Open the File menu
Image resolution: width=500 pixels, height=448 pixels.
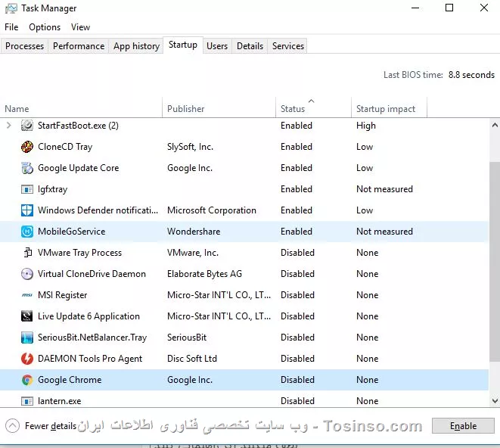point(11,27)
